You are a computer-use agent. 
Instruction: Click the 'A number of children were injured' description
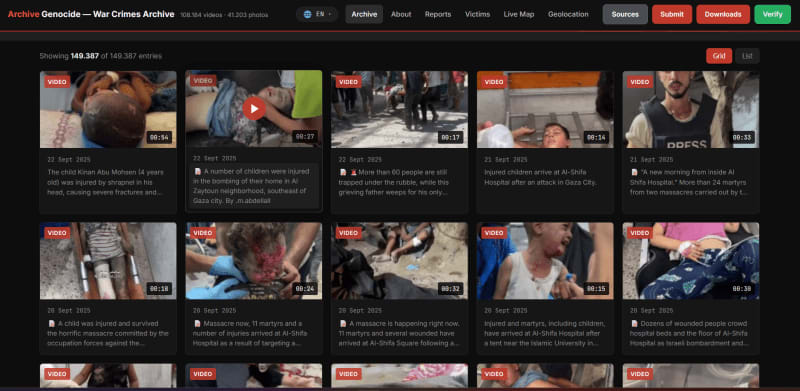pos(254,186)
